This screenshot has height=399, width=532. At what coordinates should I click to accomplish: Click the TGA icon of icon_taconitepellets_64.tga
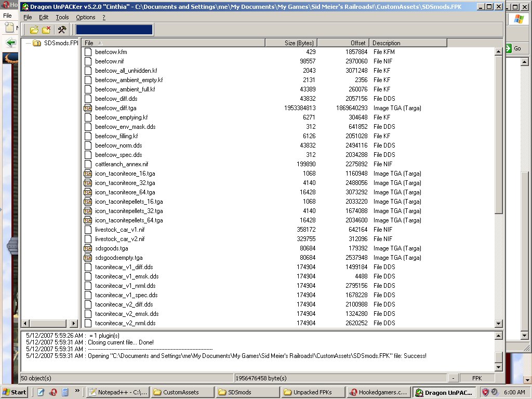tap(88, 220)
